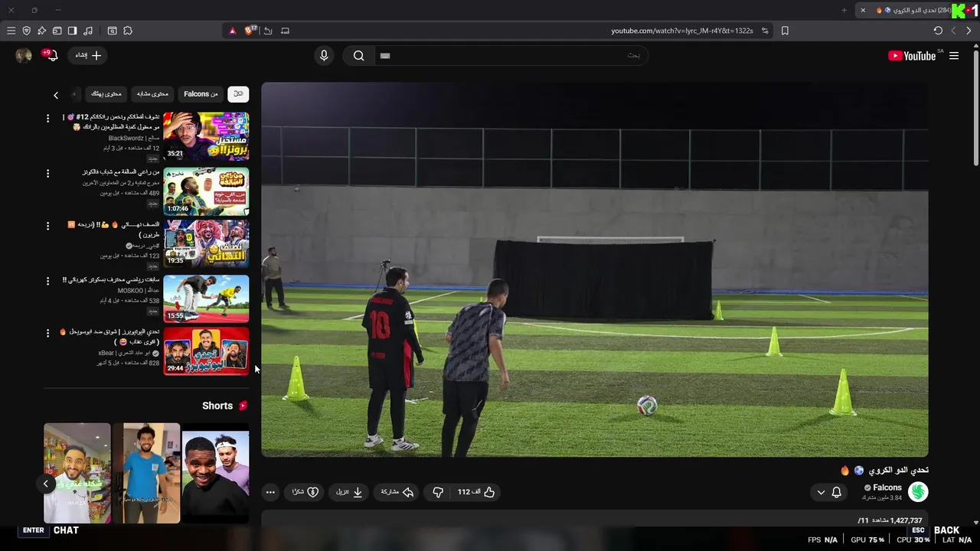Click the YouTube search magnifier button

pos(358,55)
